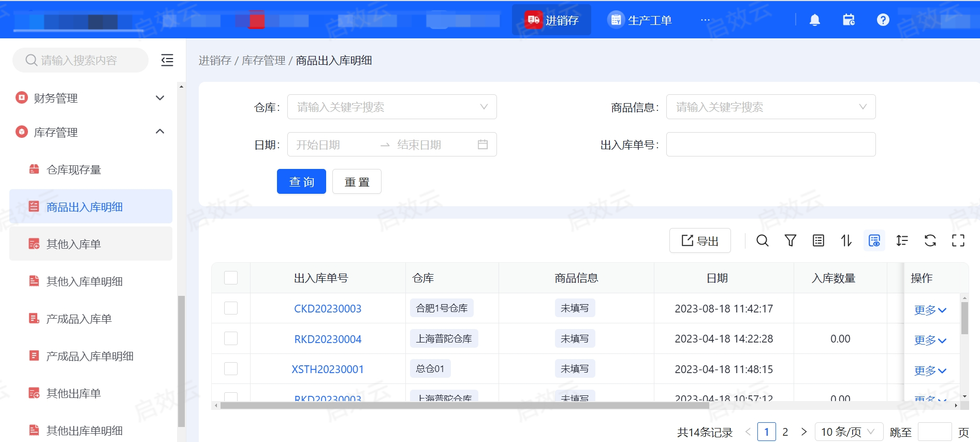Screen dimensions: 980x442
Task: Open the help question mark icon
Action: 883,20
